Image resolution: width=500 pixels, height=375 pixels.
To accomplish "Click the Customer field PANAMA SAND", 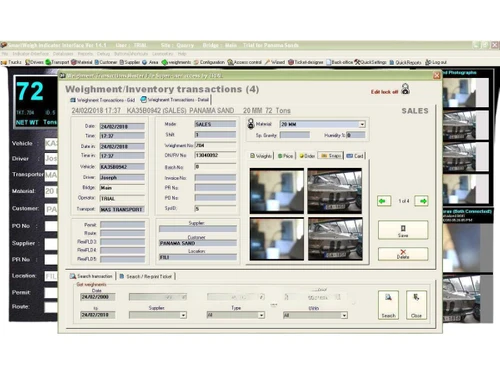I will pos(198,243).
